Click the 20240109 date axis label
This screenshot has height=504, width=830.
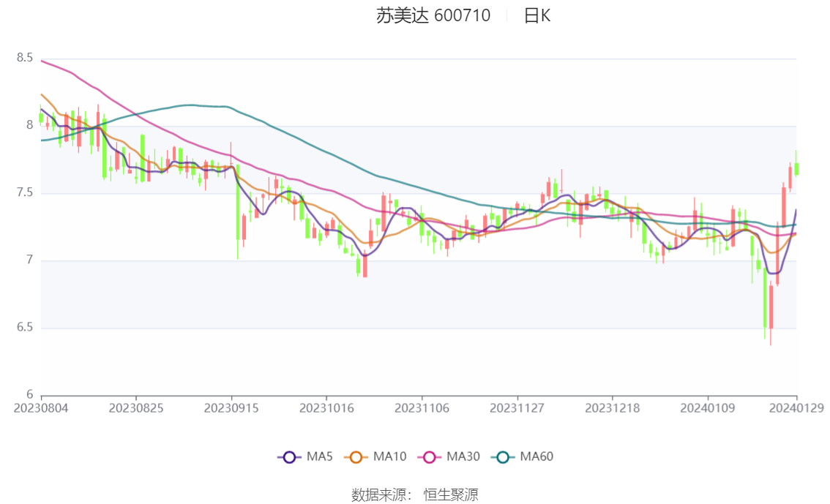pyautogui.click(x=708, y=408)
